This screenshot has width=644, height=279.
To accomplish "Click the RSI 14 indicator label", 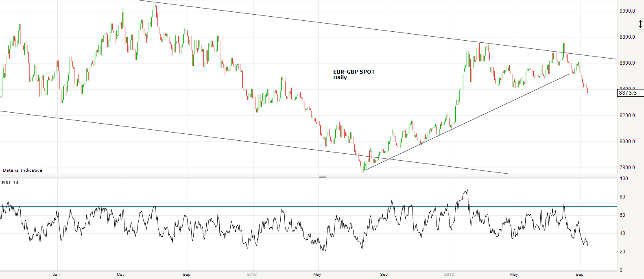I will pos(10,183).
